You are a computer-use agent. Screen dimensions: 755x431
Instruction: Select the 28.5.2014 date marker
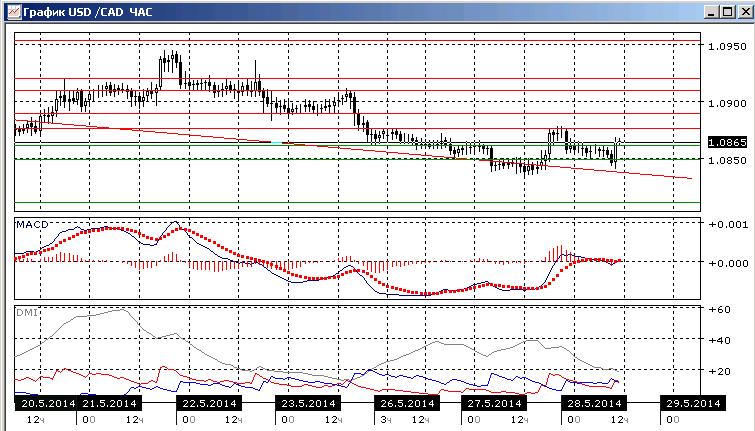point(594,403)
